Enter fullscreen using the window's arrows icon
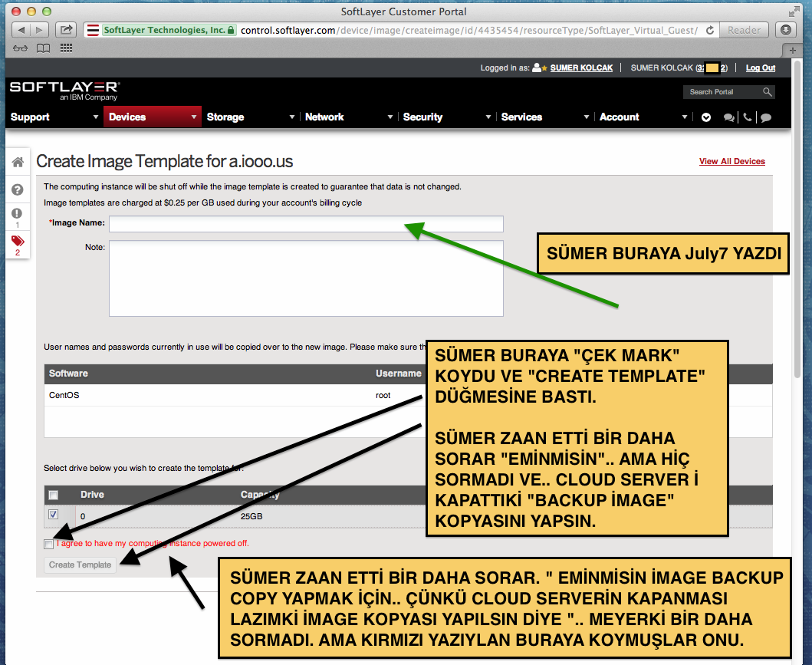Viewport: 812px width, 665px height. click(x=794, y=12)
